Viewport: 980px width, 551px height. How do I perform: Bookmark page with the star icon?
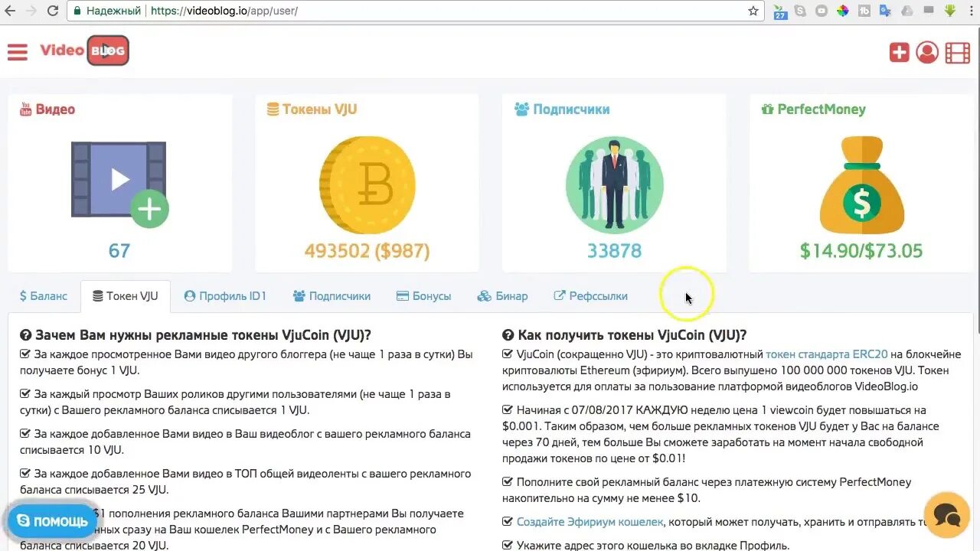pos(753,11)
